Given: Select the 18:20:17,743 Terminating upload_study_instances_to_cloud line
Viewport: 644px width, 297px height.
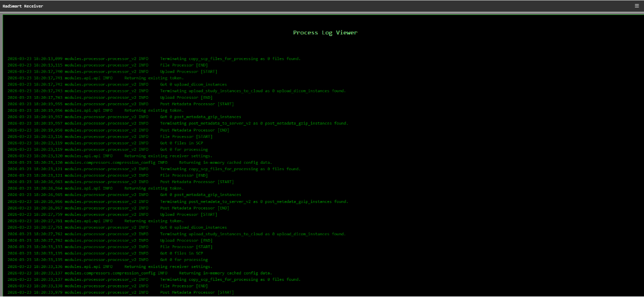Looking at the screenshot, I should (177, 91).
